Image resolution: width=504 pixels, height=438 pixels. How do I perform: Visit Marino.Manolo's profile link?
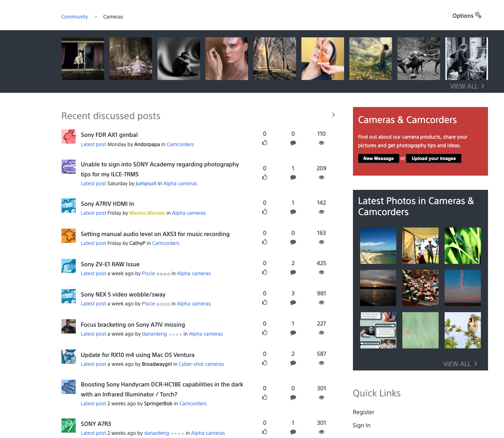point(147,213)
